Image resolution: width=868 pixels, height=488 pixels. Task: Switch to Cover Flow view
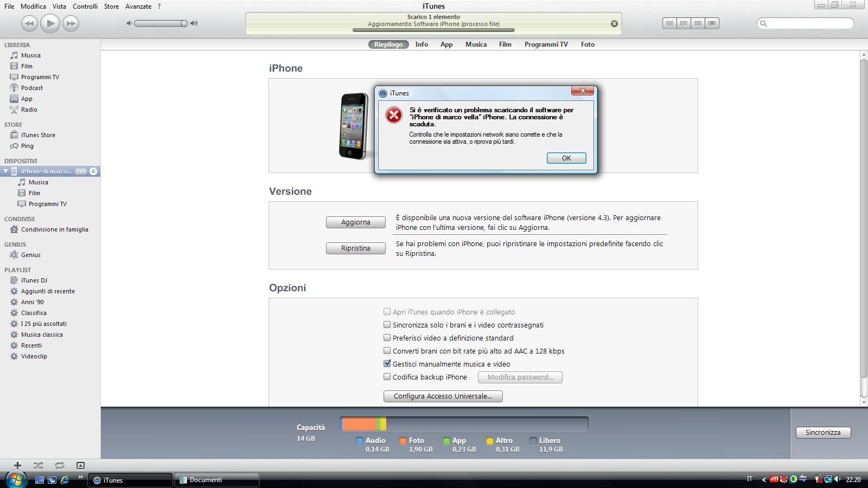click(712, 23)
